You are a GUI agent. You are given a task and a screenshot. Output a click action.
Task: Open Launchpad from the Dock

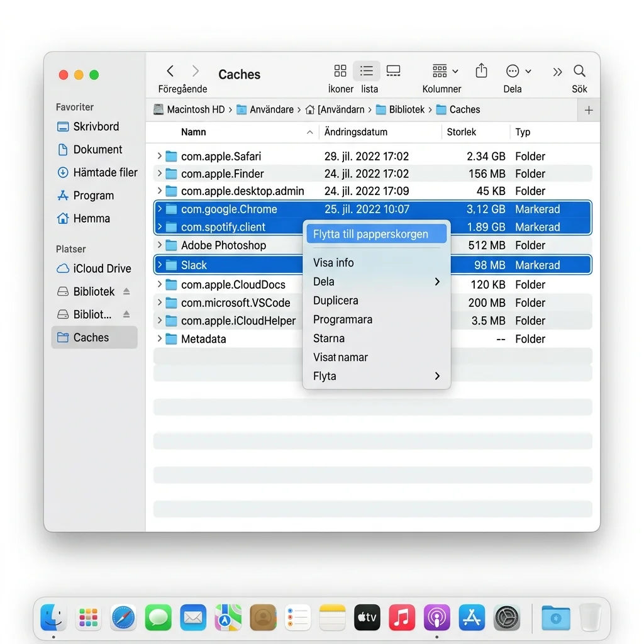click(x=88, y=617)
